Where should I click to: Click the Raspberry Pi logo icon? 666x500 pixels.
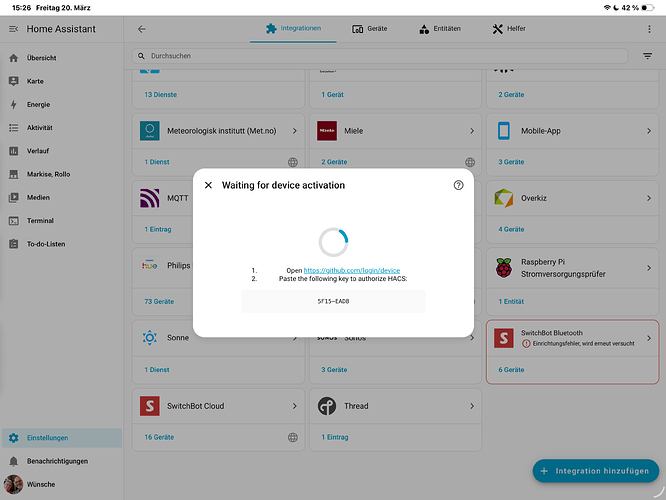(504, 268)
